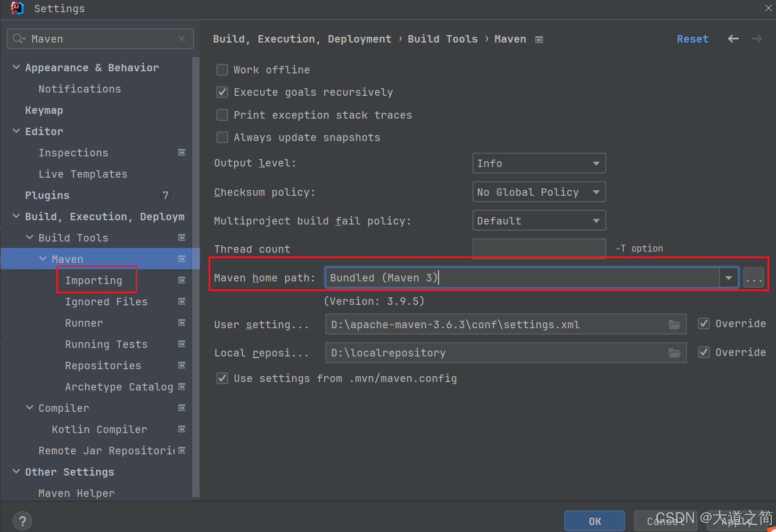Click project-settings icon on Ignored Files row

(x=182, y=302)
